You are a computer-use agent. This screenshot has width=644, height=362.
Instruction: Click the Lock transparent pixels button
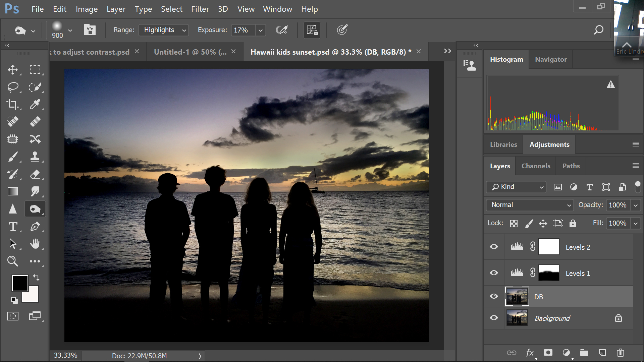pyautogui.click(x=514, y=223)
